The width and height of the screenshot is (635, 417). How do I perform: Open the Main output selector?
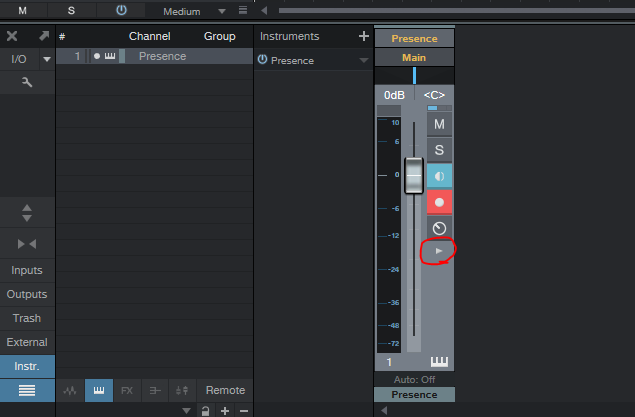point(414,57)
